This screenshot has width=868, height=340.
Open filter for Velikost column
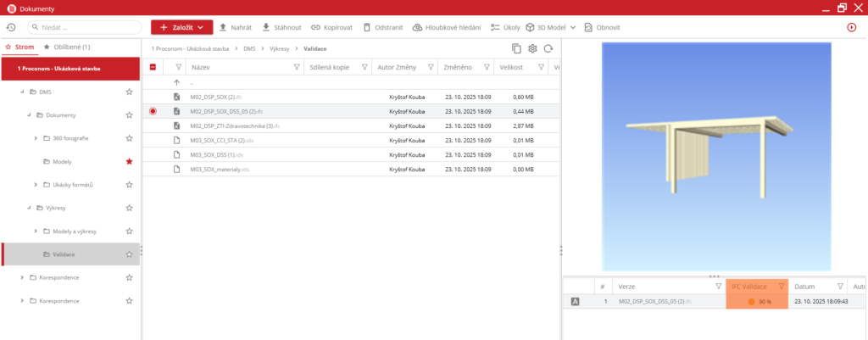540,67
